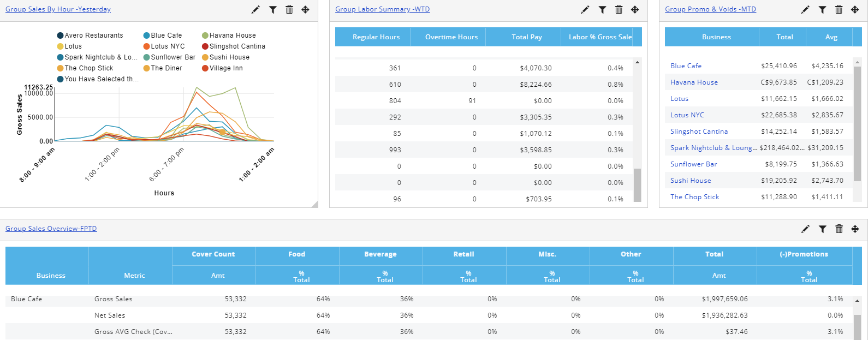Sort by Total Pay column header

(526, 37)
